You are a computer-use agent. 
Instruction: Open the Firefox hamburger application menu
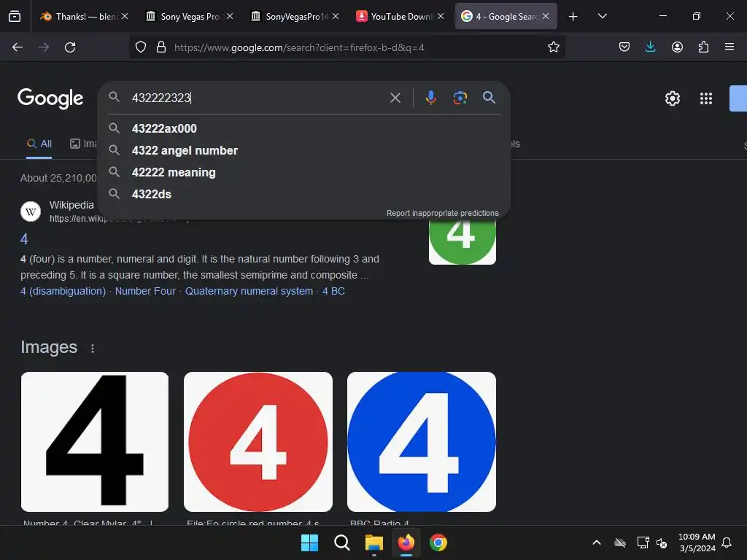point(729,47)
